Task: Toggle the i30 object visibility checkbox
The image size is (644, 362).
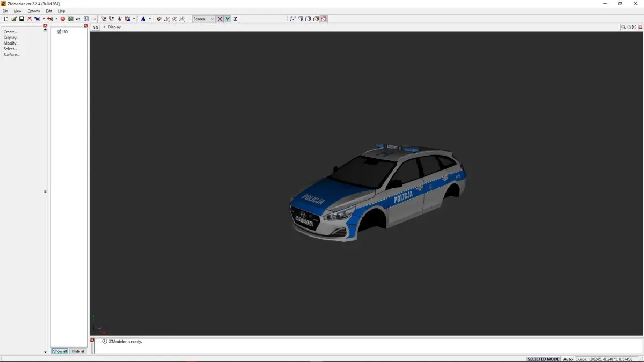Action: coord(59,32)
